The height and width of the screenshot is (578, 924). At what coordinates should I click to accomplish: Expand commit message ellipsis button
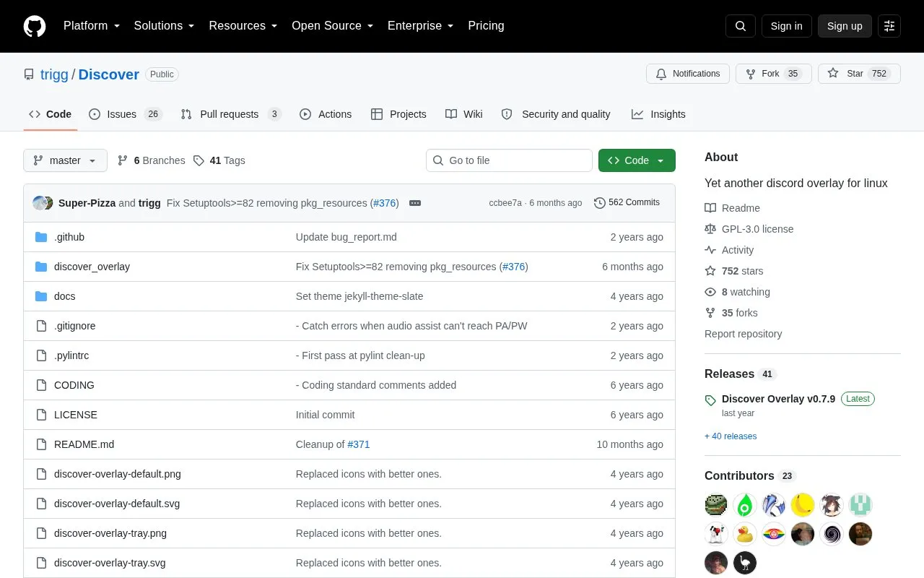(415, 203)
